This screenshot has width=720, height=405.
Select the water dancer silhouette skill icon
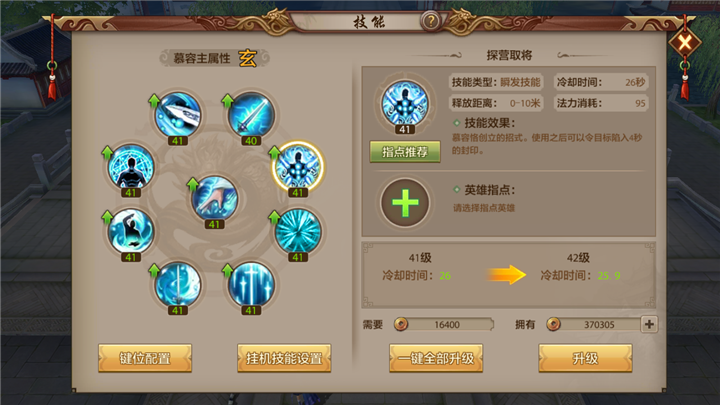(x=131, y=231)
